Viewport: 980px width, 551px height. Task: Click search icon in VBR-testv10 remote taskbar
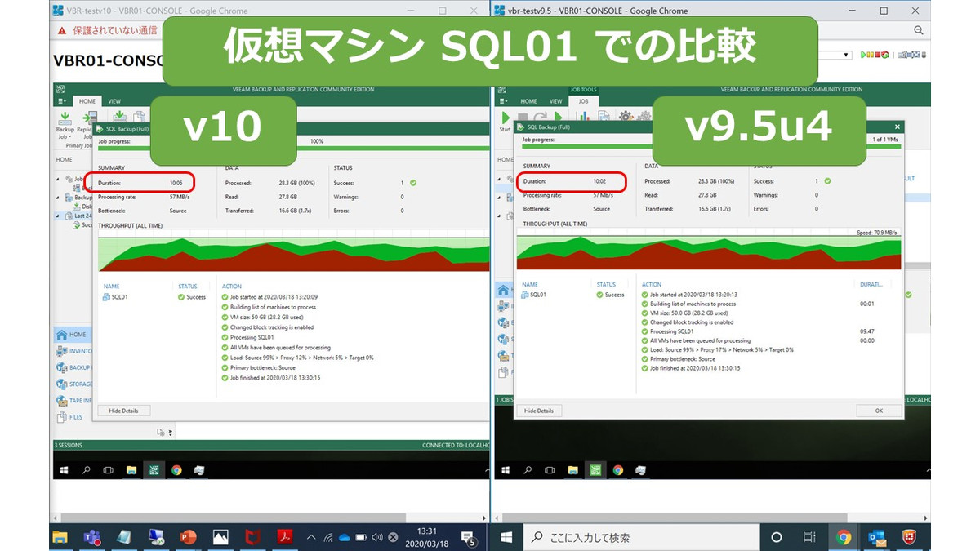(87, 470)
